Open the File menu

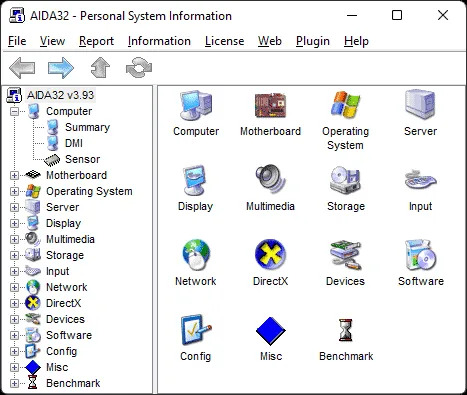17,41
